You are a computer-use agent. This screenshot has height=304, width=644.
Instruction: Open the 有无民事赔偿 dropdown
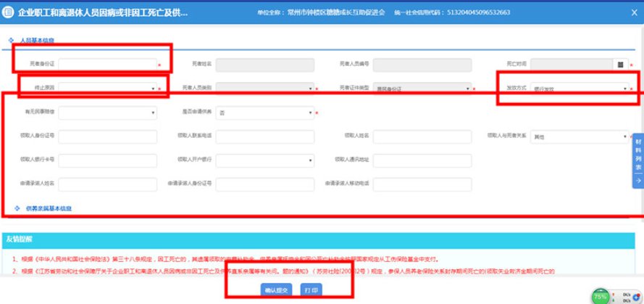(108, 112)
